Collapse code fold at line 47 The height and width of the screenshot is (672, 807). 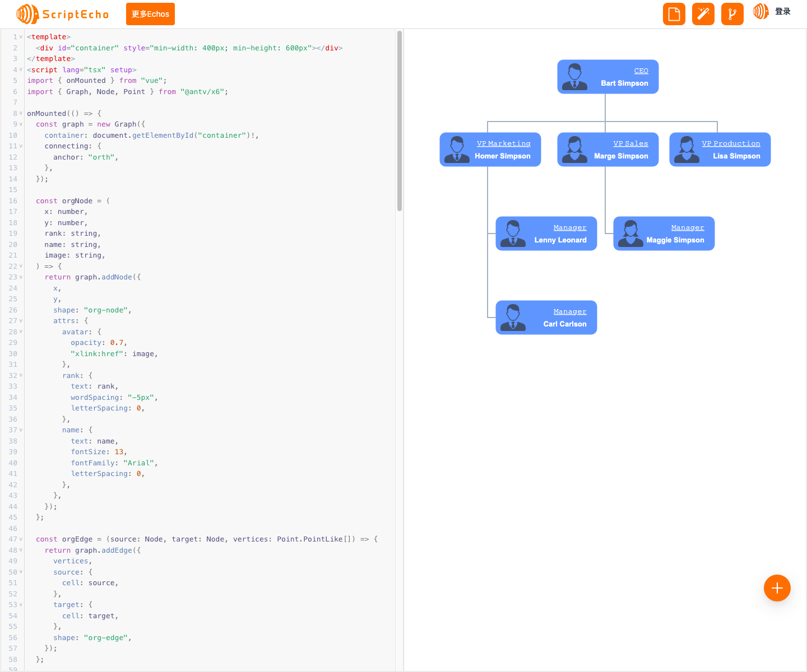tap(21, 539)
